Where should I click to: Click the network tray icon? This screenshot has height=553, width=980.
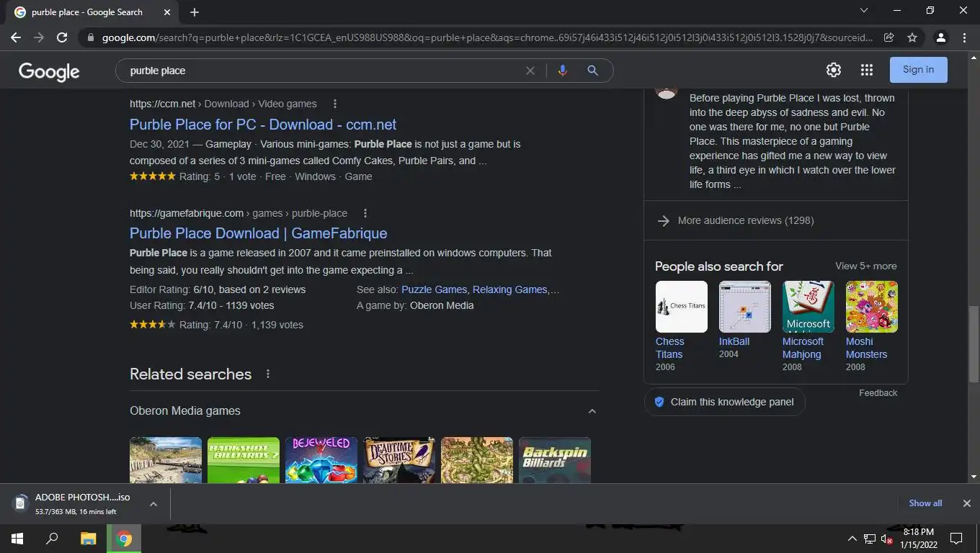click(870, 539)
